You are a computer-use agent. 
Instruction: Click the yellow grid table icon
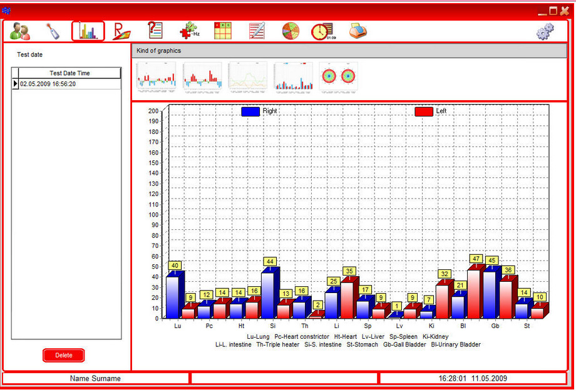pos(223,31)
